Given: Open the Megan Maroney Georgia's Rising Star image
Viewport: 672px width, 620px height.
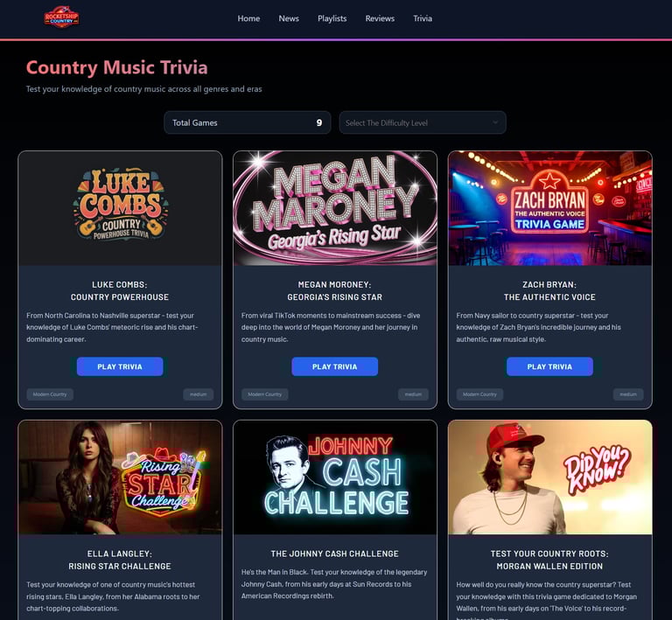Looking at the screenshot, I should 335,208.
